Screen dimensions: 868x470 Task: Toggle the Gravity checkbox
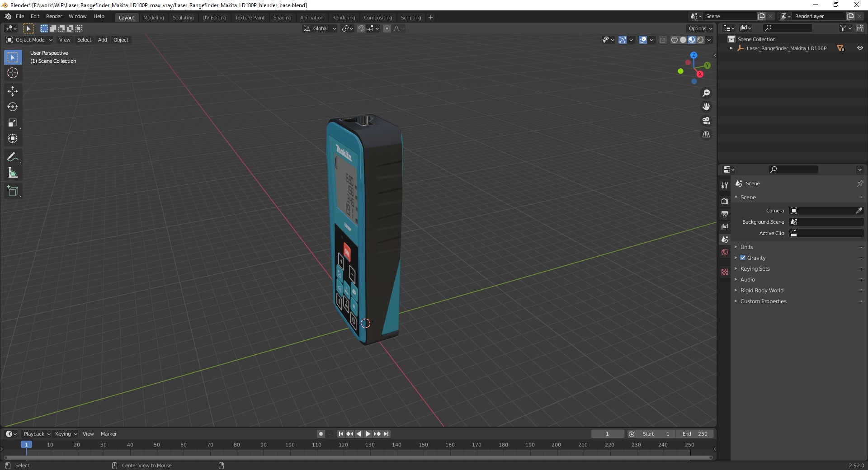743,258
